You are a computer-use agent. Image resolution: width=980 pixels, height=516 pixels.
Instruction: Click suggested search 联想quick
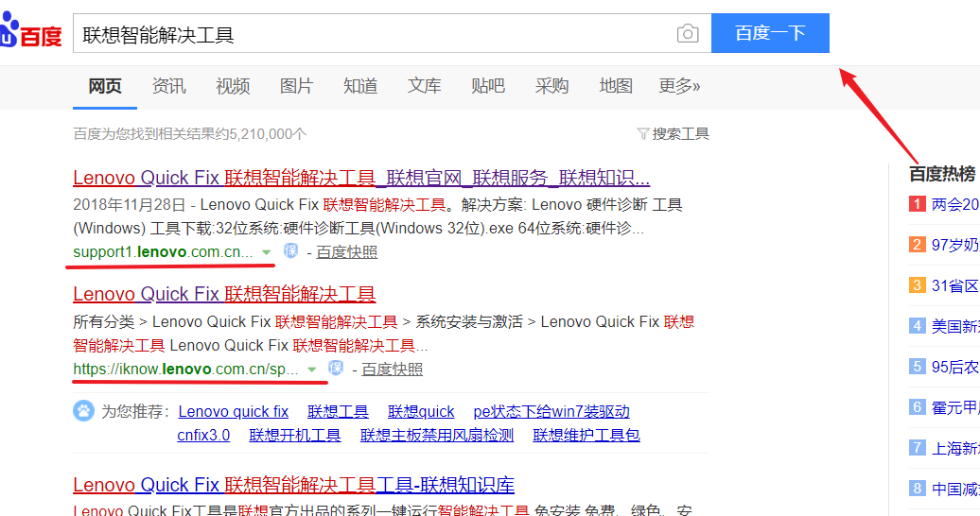(x=421, y=412)
